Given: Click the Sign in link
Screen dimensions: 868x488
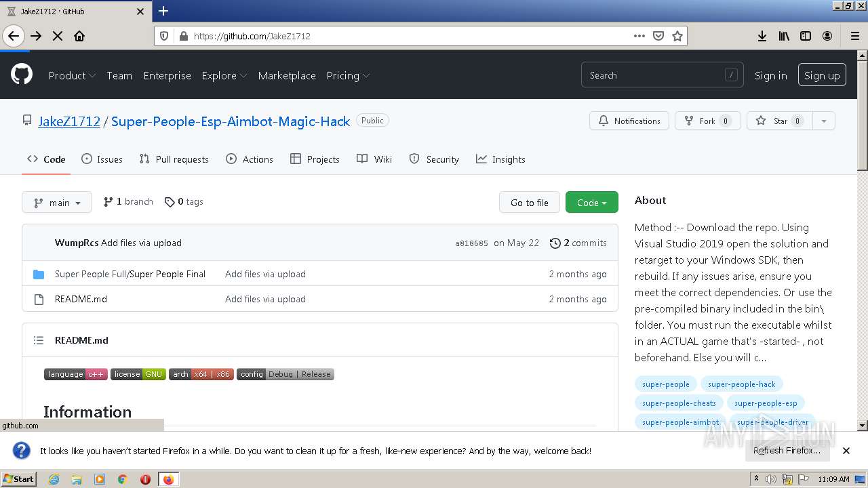Looking at the screenshot, I should tap(771, 75).
